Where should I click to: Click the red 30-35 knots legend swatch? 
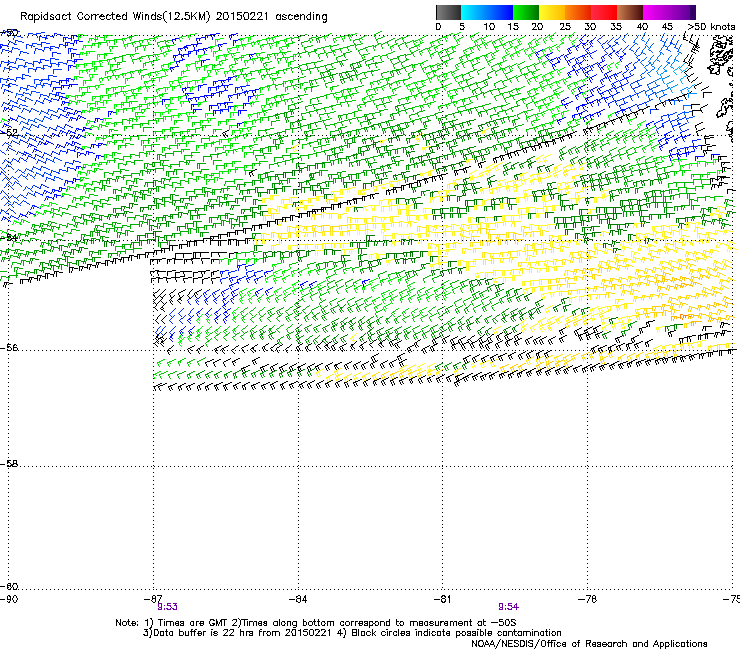click(x=604, y=12)
